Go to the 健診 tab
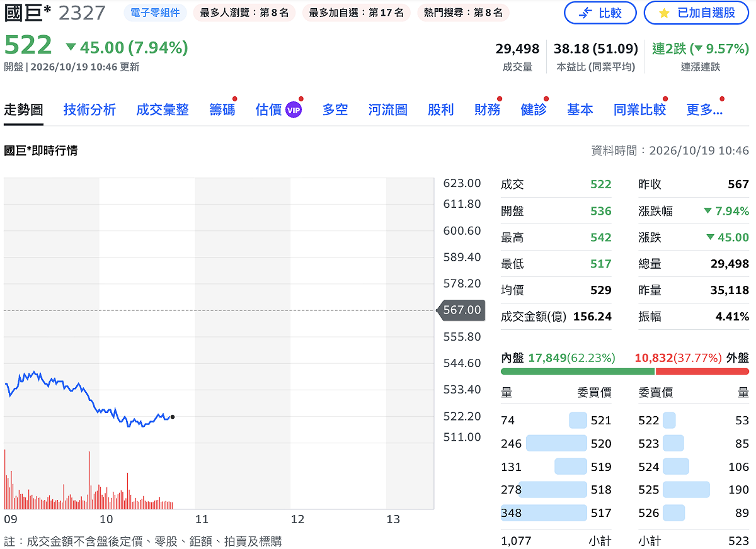The height and width of the screenshot is (549, 756). (x=534, y=110)
